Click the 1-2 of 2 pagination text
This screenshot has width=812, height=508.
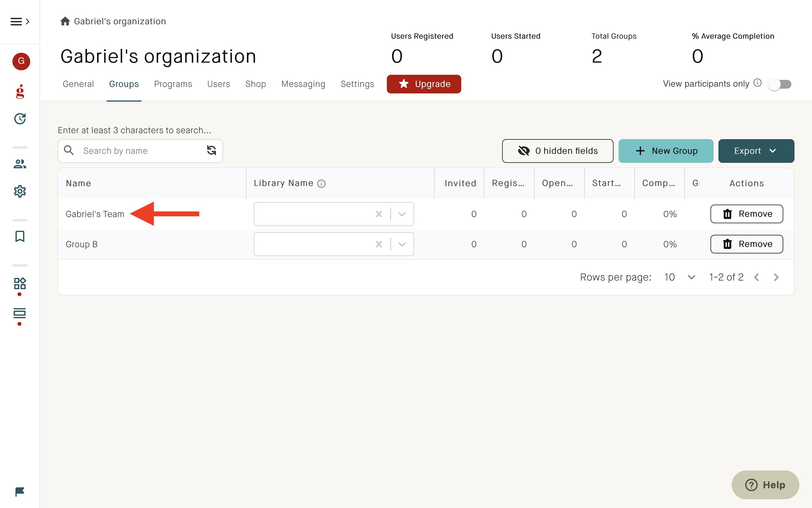726,277
